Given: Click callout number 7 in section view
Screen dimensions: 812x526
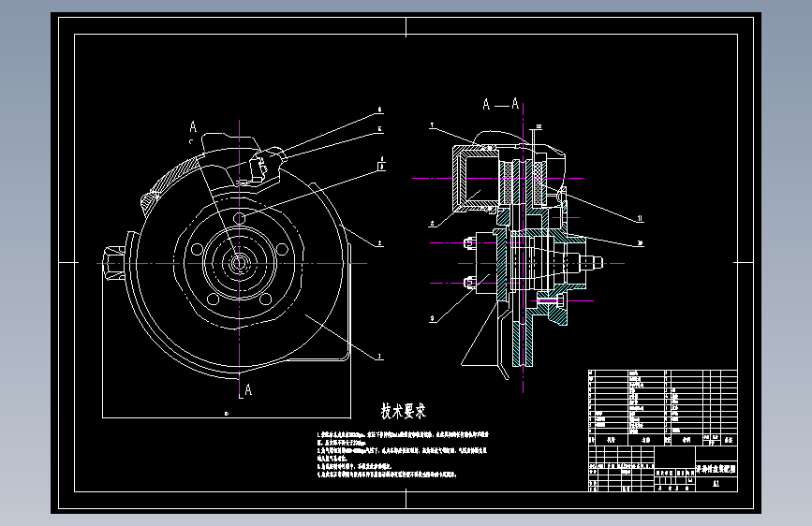Looking at the screenshot, I should click(433, 125).
